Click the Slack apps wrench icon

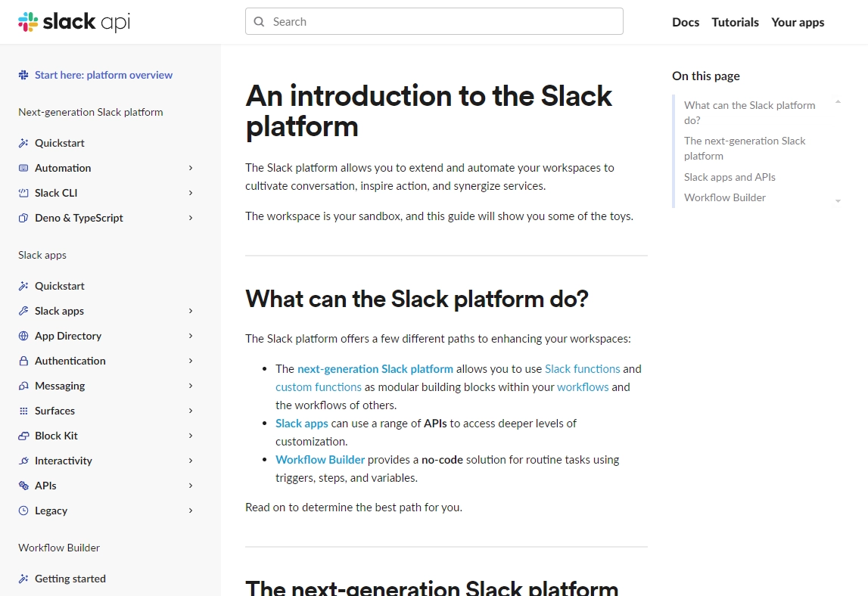(23, 310)
